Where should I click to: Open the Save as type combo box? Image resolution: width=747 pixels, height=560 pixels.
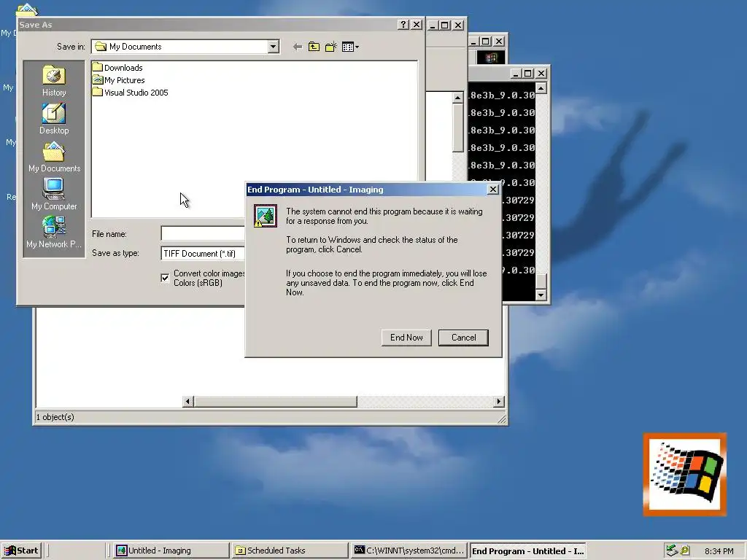[203, 253]
